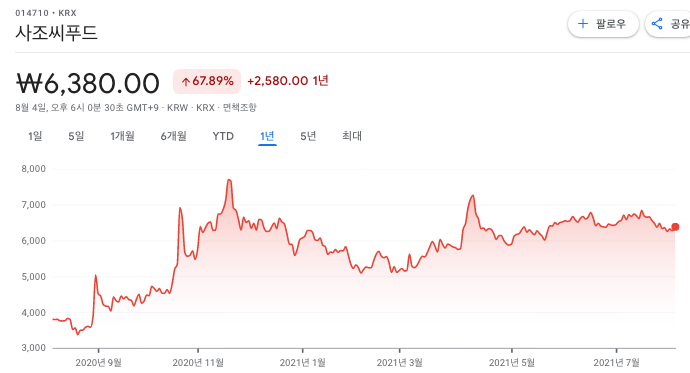Click the plus icon in 팔로우

pos(582,24)
